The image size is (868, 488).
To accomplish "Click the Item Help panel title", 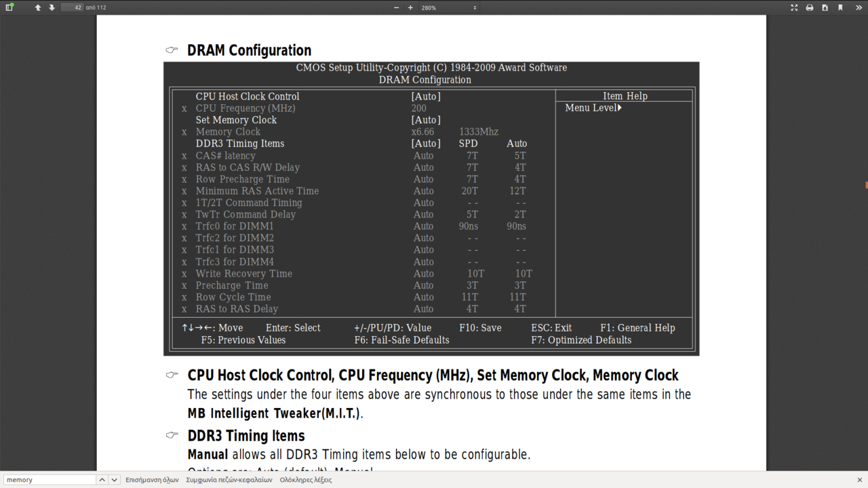I will 625,96.
